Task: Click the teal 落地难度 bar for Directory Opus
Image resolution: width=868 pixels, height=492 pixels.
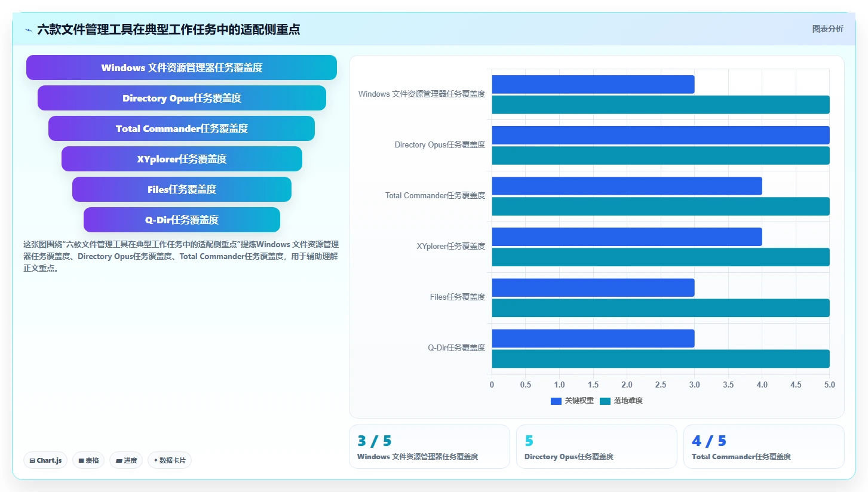Action: [x=661, y=155]
